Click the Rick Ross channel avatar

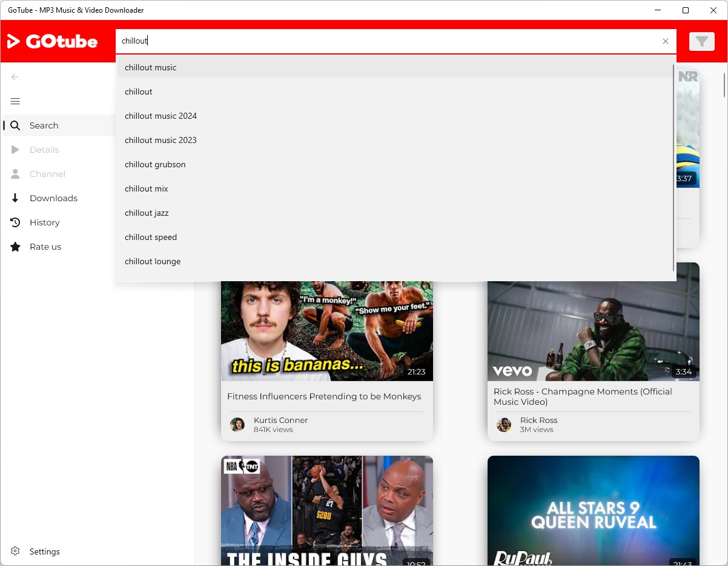pyautogui.click(x=504, y=424)
